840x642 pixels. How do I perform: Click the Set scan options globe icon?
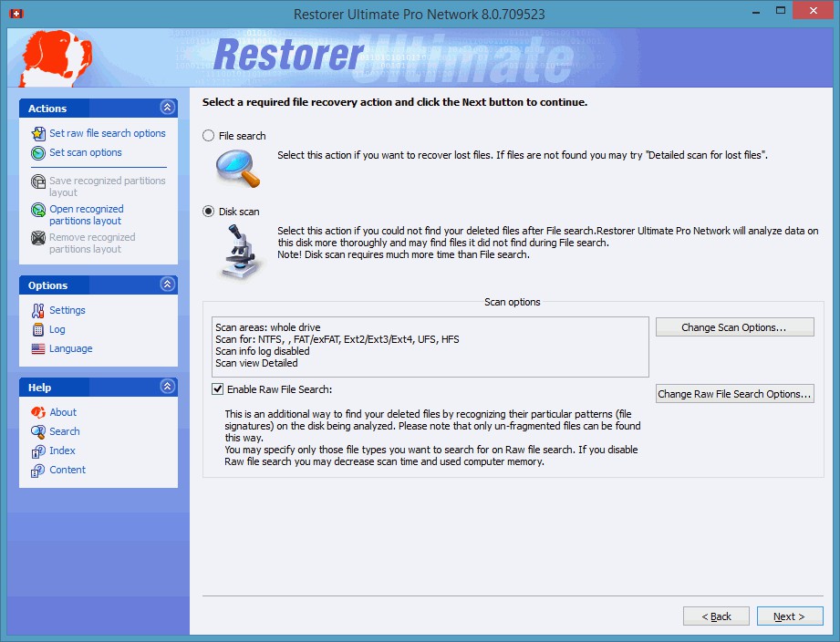pyautogui.click(x=38, y=153)
